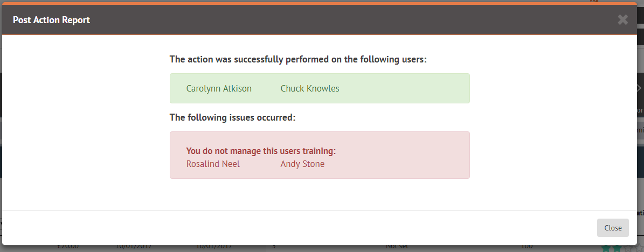Select the name Rosalind Neel
Viewport: 644px width, 252px height.
click(213, 164)
